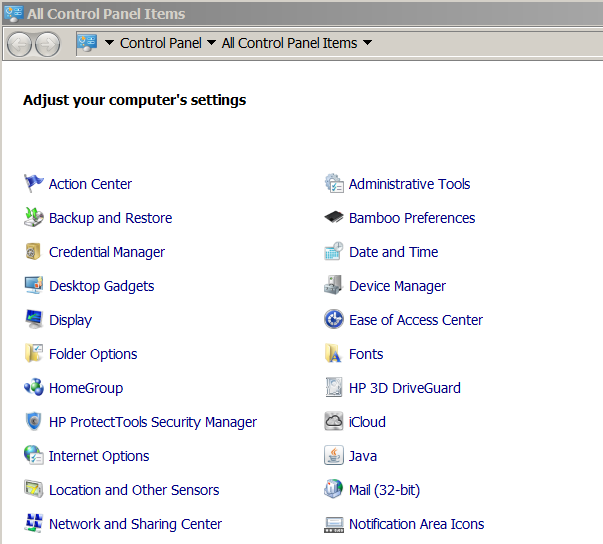Viewport: 603px width, 544px height.
Task: Open the Bamboo Preferences link
Action: click(412, 218)
